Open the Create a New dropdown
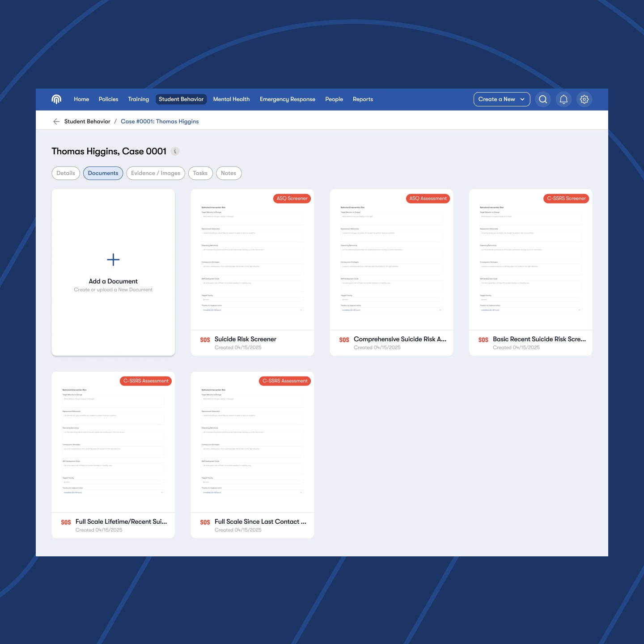This screenshot has width=644, height=644. click(x=501, y=99)
